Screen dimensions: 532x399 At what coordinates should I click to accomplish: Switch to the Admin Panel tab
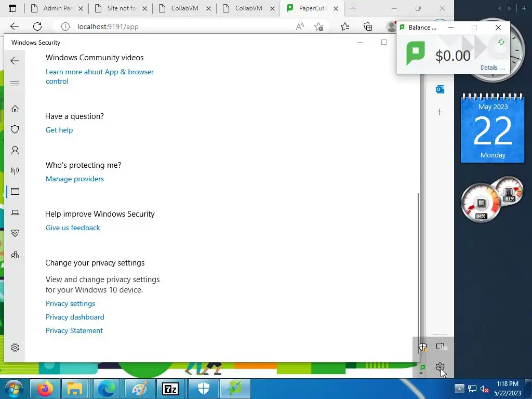[57, 8]
